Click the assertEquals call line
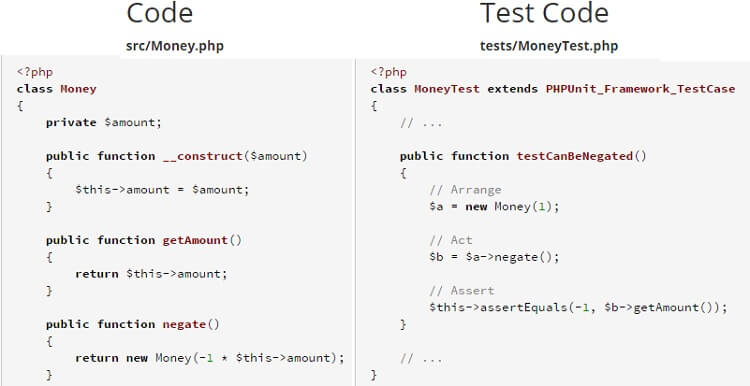 [578, 308]
